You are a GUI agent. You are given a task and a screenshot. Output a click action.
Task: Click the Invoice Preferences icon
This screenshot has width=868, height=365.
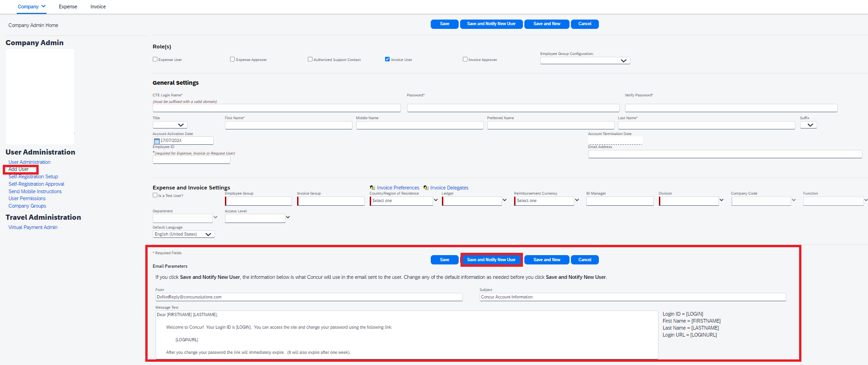pos(373,188)
